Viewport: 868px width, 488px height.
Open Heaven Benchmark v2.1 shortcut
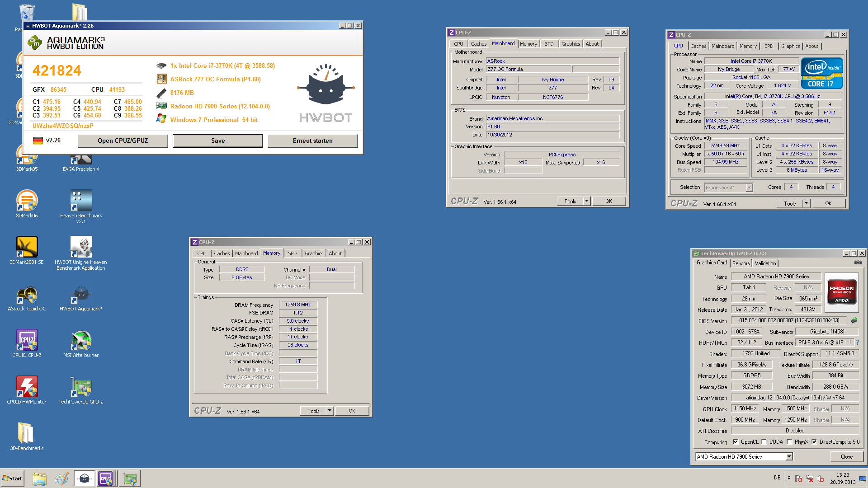81,206
